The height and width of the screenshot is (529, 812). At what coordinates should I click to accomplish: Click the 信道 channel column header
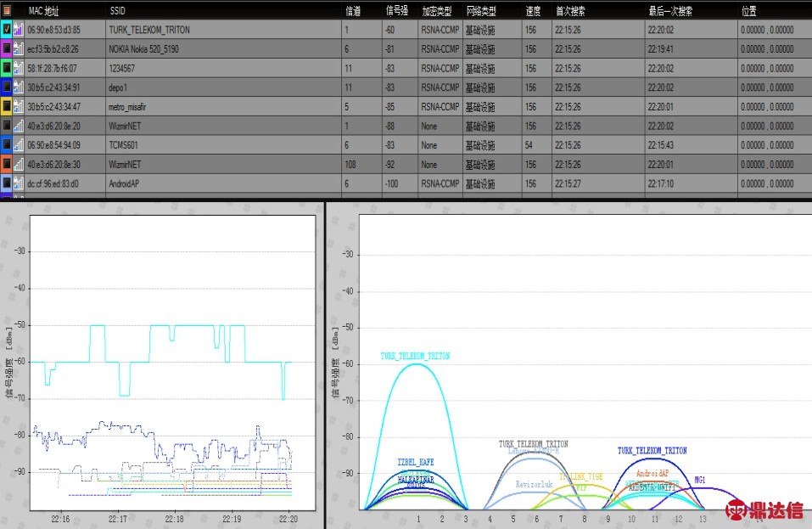[353, 11]
